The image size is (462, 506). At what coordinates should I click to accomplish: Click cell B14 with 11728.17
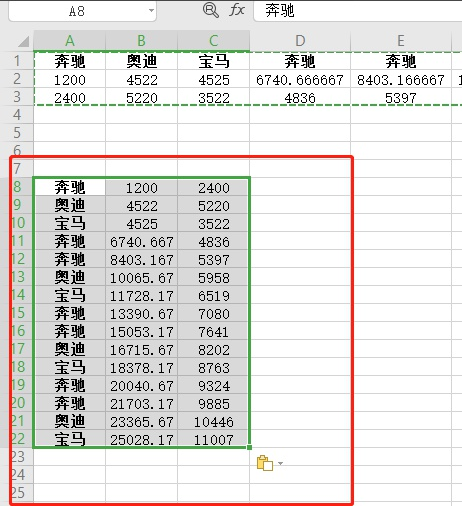(141, 295)
